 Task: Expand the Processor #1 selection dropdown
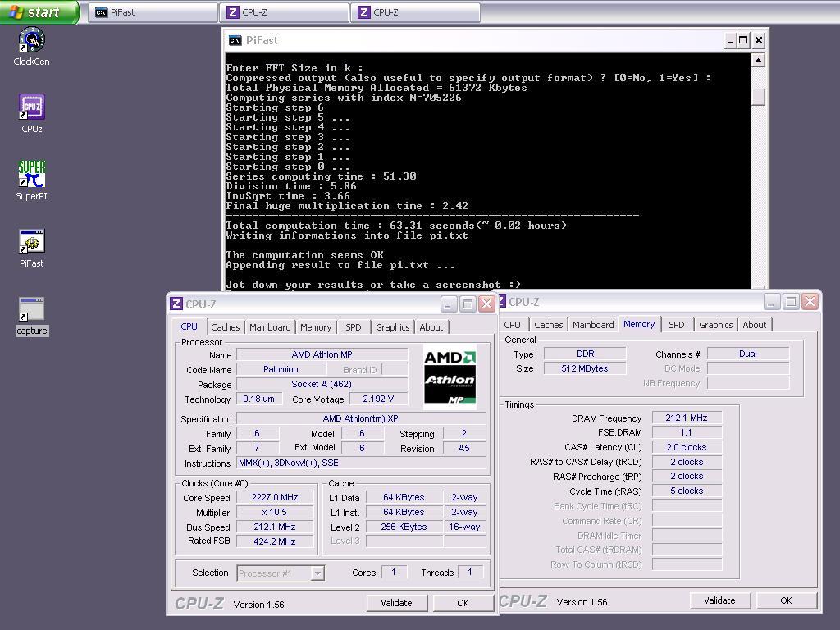[317, 573]
